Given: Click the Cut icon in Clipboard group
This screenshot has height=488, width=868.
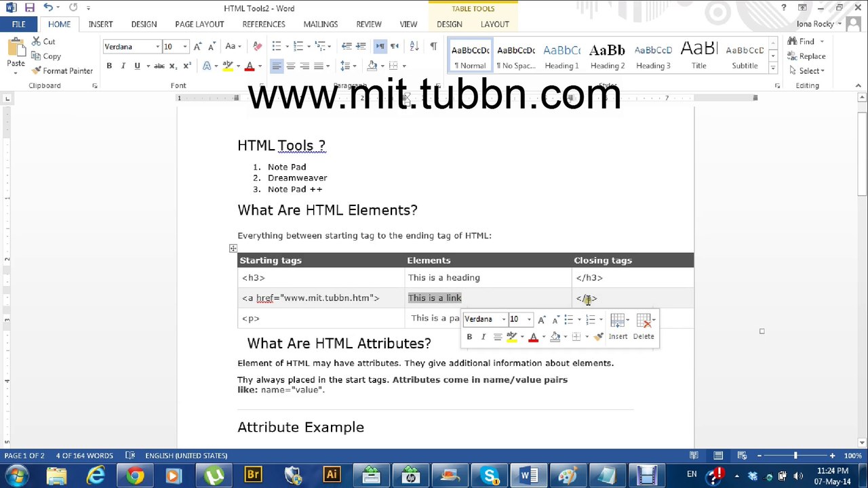Looking at the screenshot, I should point(37,42).
